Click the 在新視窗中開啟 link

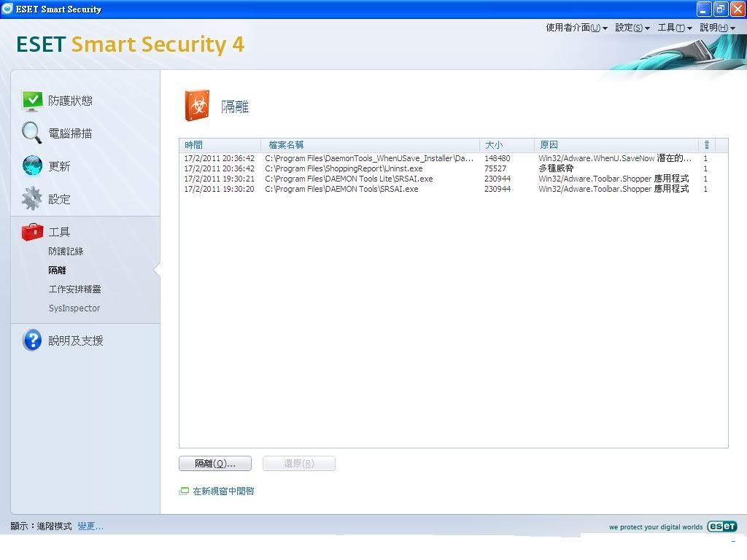click(x=223, y=491)
